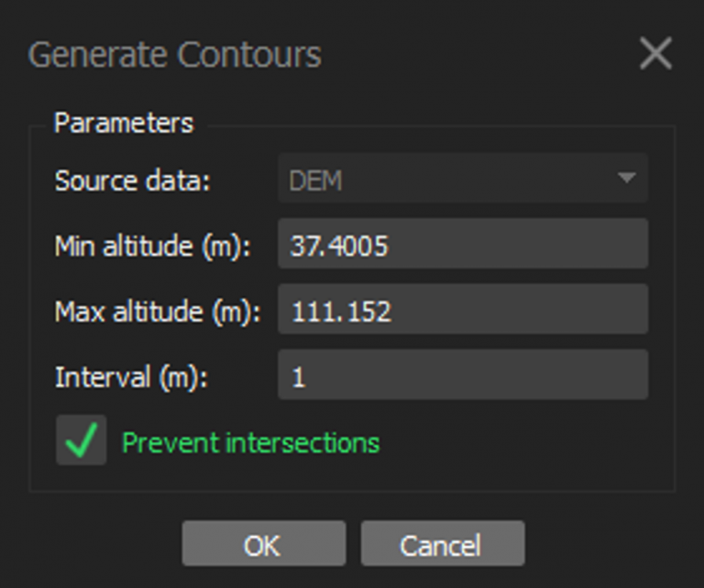Click the 37.4005 altitude value

click(x=339, y=245)
